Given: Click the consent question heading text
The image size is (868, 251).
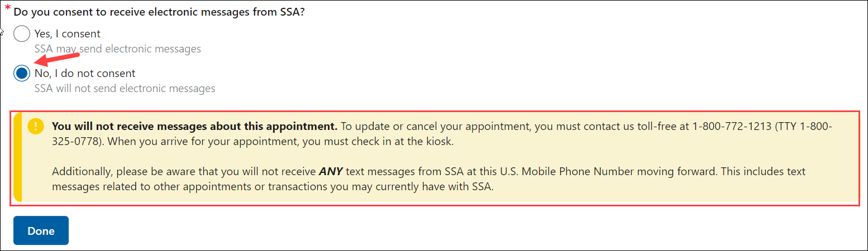Looking at the screenshot, I should [159, 12].
